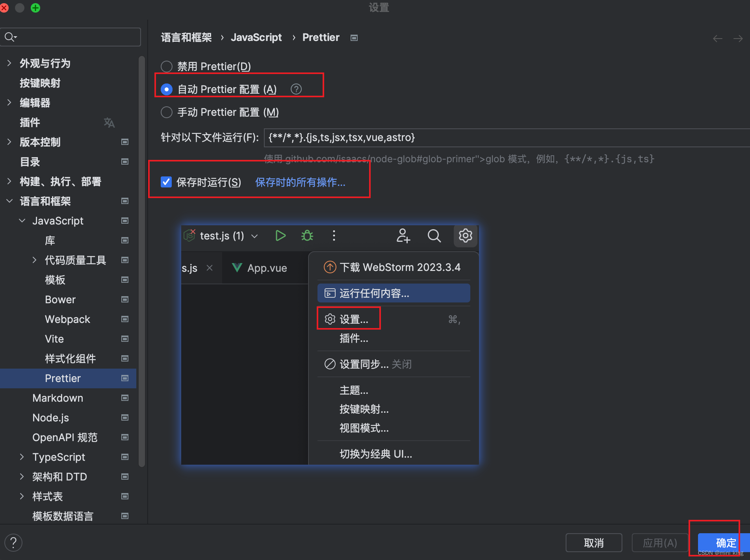Choose 主题... menu item

(394, 390)
